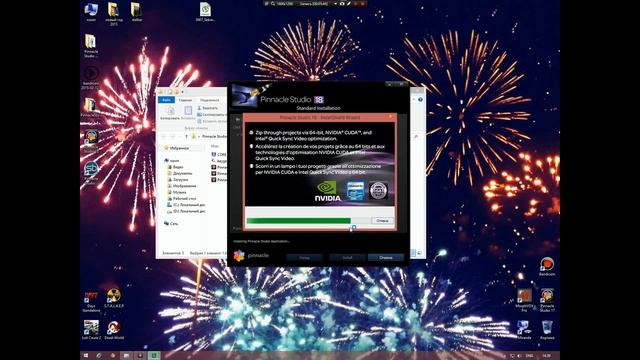
Task: Select Сеть in Explorer navigation pane
Action: (x=171, y=224)
